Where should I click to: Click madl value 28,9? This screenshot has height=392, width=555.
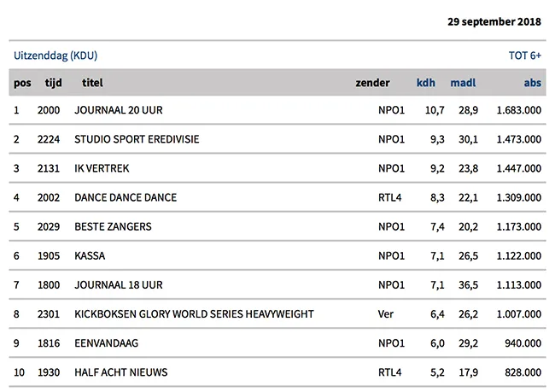[468, 110]
